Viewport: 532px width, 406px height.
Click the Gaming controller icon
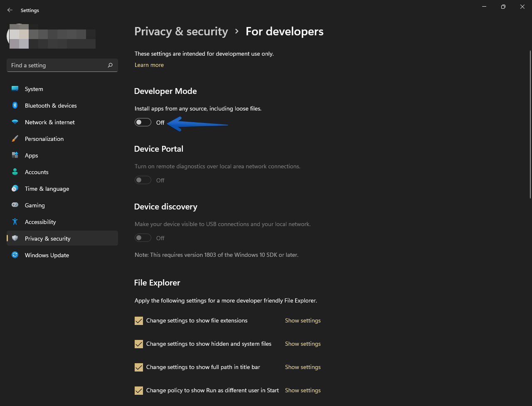pyautogui.click(x=15, y=205)
